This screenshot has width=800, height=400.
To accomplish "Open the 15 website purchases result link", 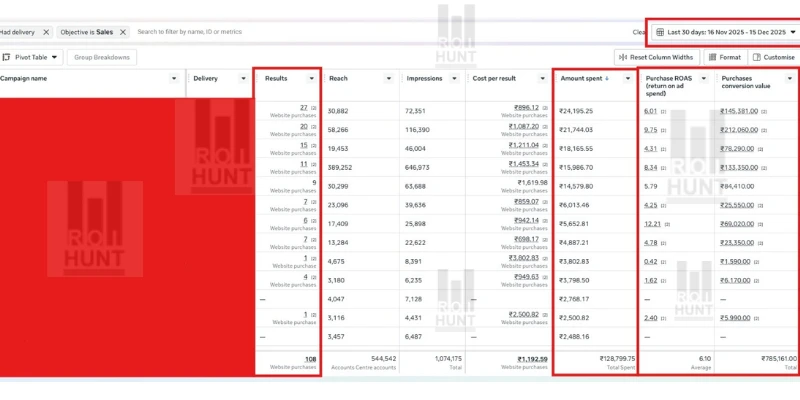I will point(304,145).
